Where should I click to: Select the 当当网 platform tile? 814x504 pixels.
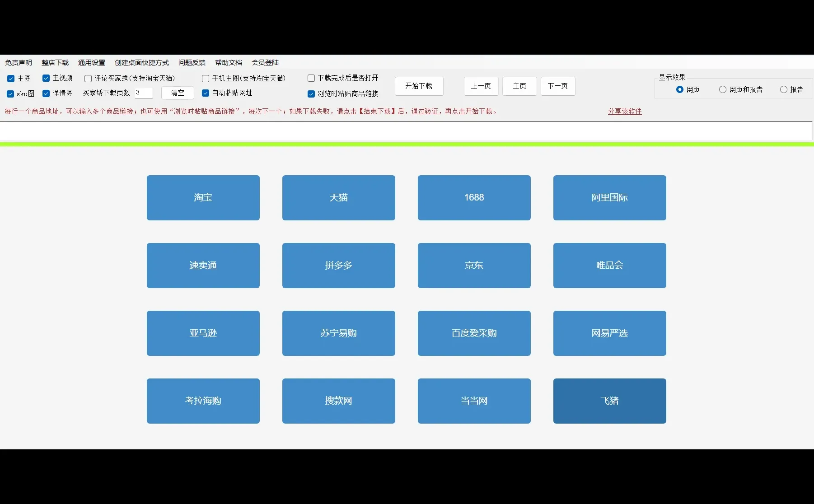(474, 401)
